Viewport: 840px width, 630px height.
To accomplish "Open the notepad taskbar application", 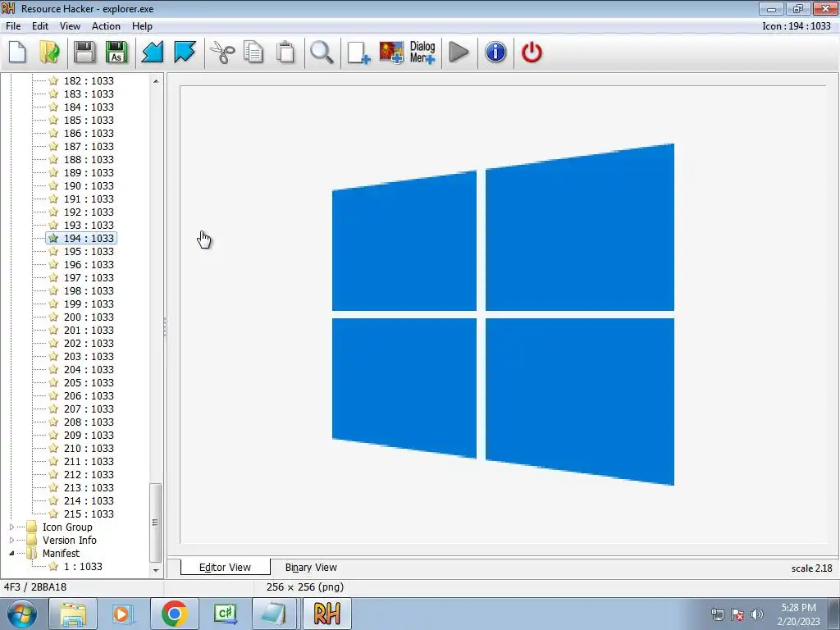I will coord(274,614).
